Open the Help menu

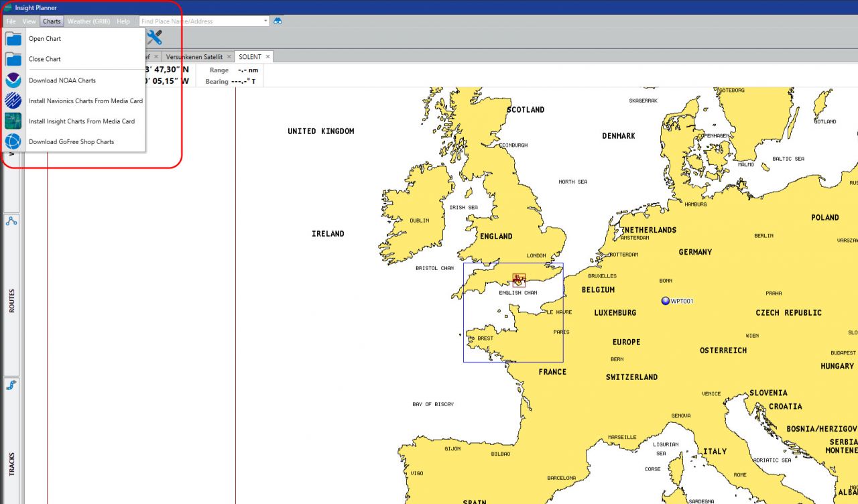(x=123, y=21)
